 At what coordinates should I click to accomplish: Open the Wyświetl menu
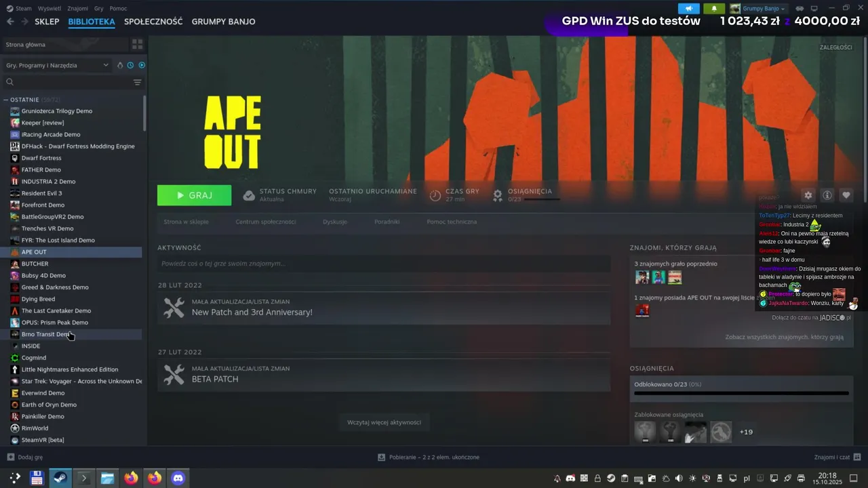coord(49,8)
